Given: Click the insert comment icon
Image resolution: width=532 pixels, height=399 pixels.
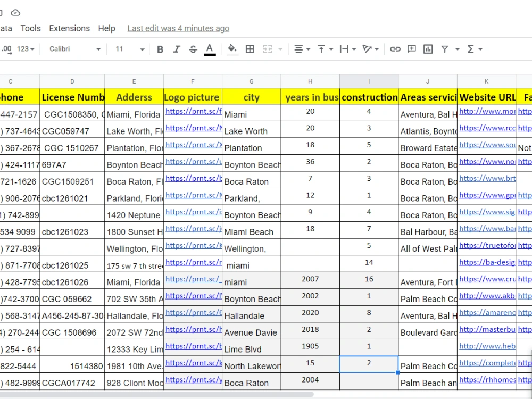Looking at the screenshot, I should 412,49.
